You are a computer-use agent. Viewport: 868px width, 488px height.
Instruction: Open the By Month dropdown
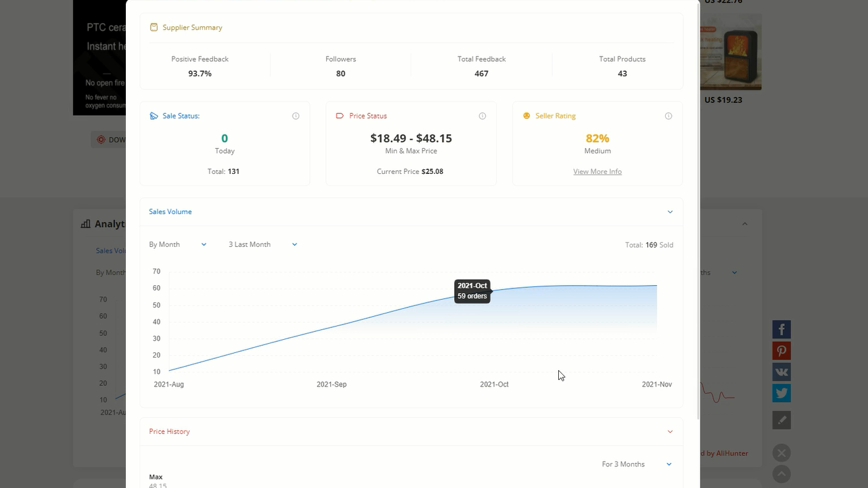point(177,244)
